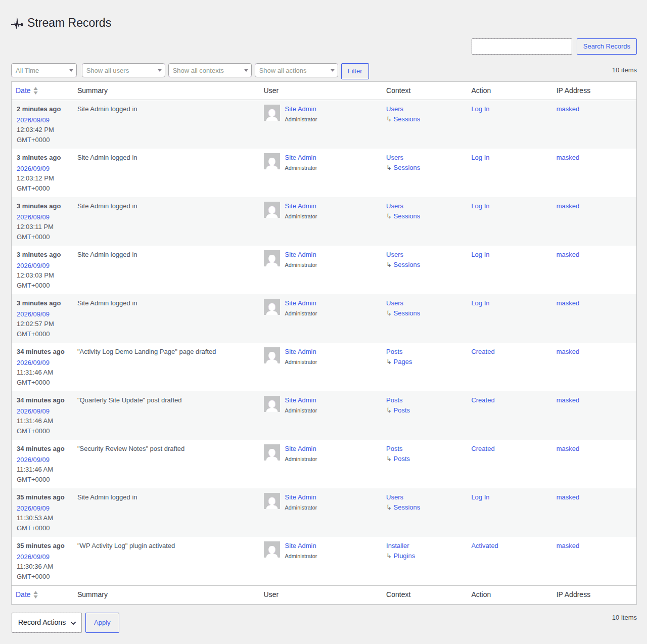Click the Users context in the 12:02:57 PM row
The width and height of the screenshot is (647, 644).
395,303
